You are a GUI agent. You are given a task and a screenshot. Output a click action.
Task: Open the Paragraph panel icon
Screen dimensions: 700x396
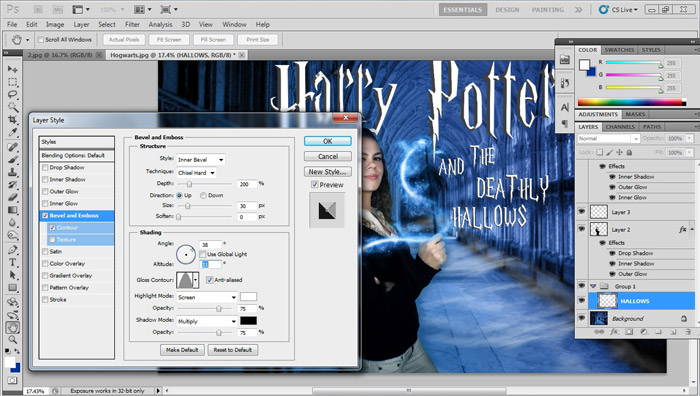tap(565, 123)
